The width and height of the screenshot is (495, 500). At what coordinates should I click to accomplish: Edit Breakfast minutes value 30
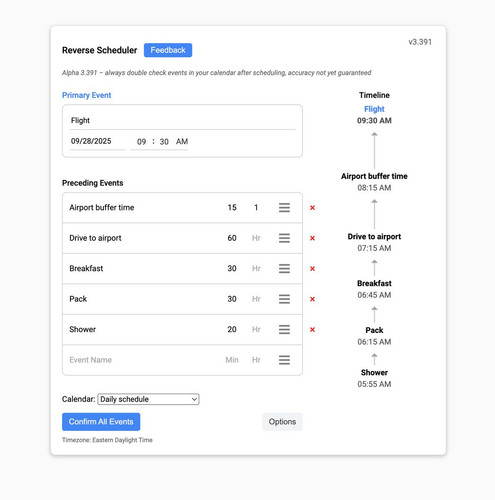pyautogui.click(x=232, y=268)
